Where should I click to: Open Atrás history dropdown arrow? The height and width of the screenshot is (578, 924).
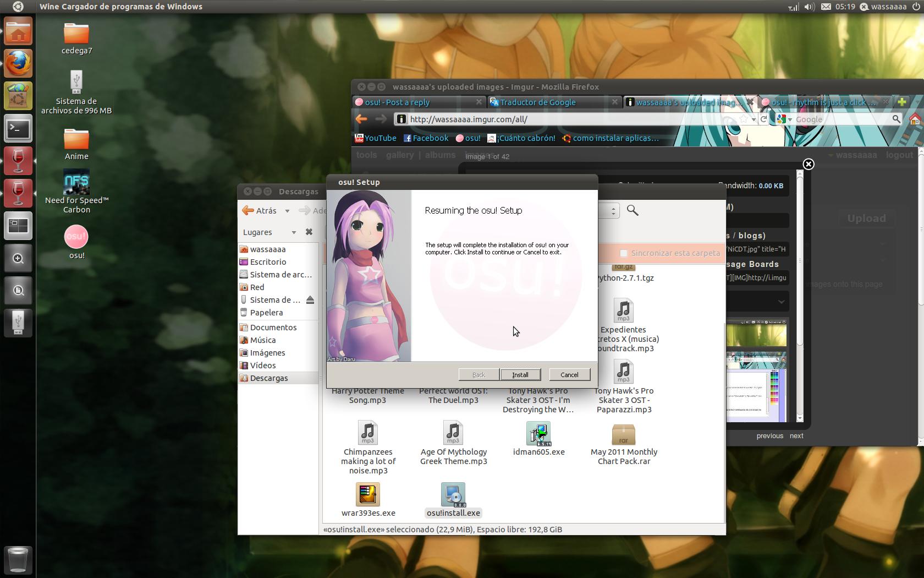287,211
